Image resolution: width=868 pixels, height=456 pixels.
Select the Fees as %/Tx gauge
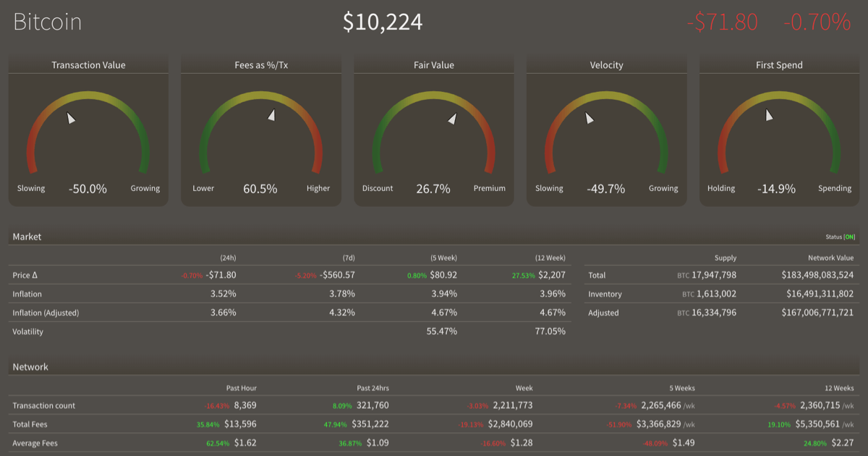tap(261, 130)
